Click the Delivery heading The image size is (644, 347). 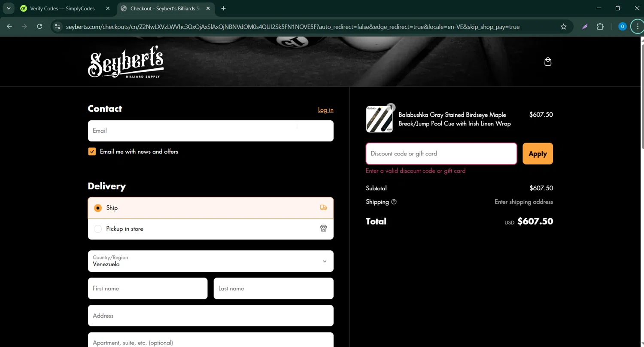point(107,186)
